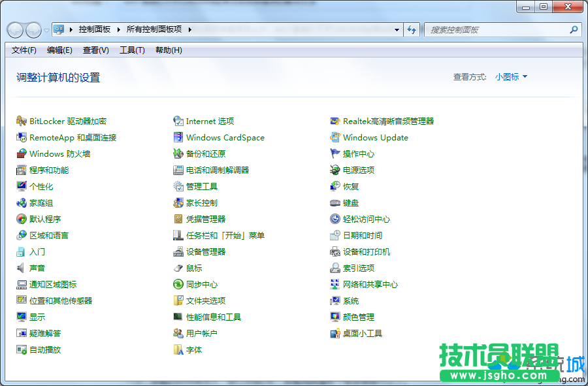This screenshot has height=386, width=588.
Task: Click the Windows Update icon
Action: (335, 137)
